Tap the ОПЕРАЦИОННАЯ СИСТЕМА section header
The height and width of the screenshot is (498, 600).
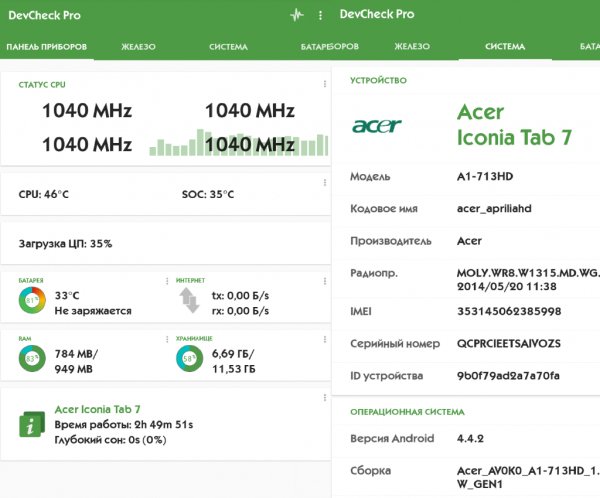pos(407,412)
